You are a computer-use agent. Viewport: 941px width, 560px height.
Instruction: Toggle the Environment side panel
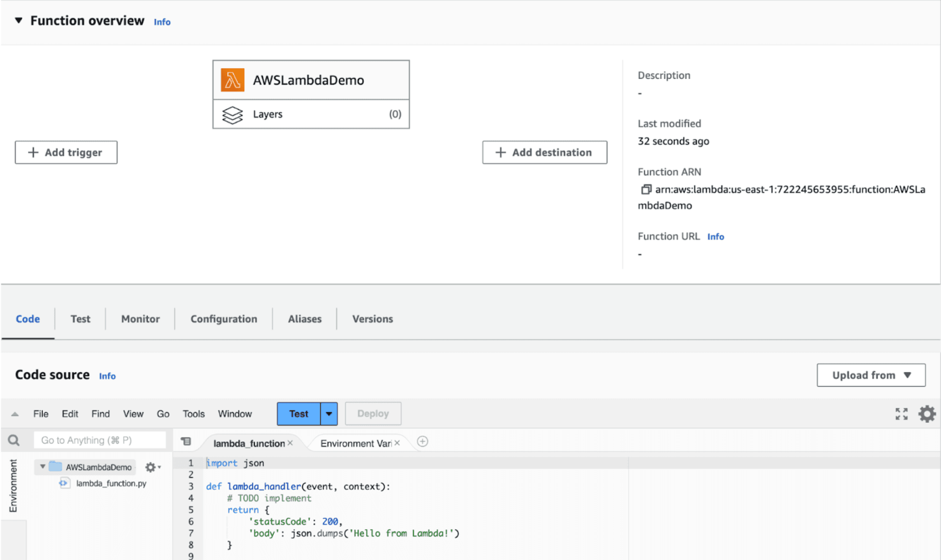pos(13,486)
